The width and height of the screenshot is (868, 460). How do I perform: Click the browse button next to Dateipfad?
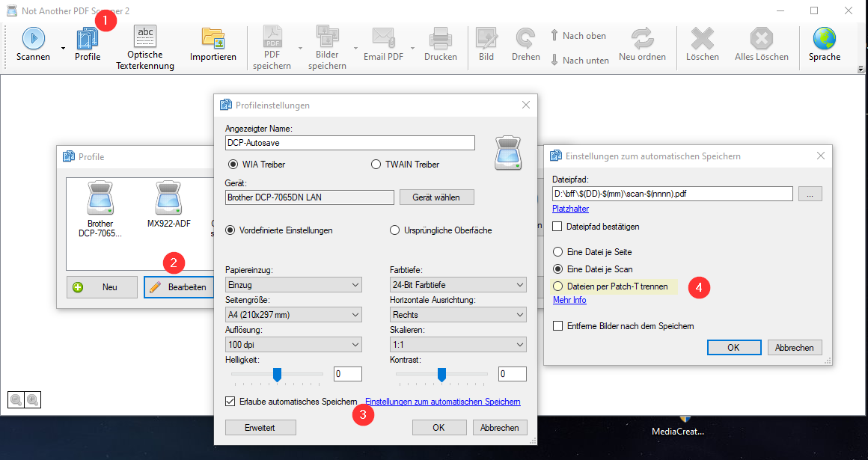pyautogui.click(x=810, y=194)
